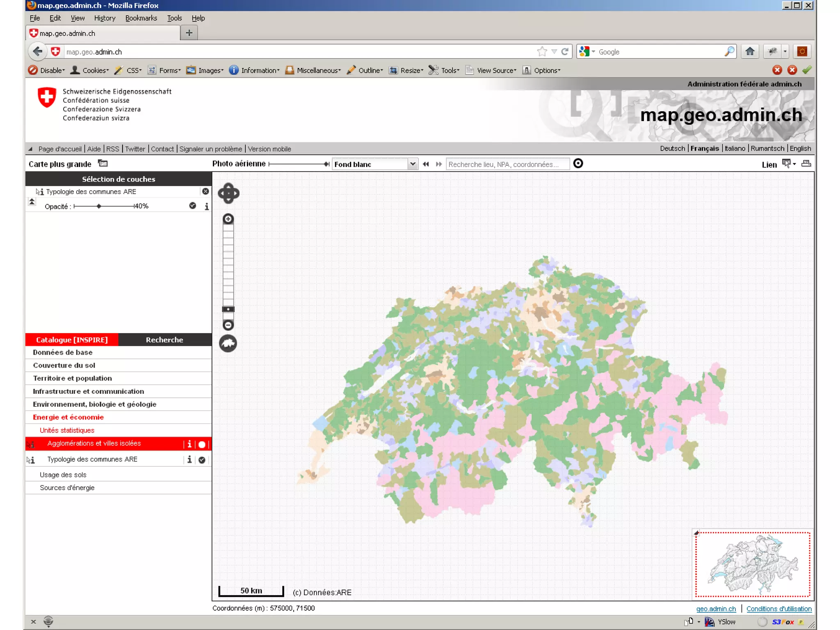The width and height of the screenshot is (840, 630).
Task: Expand the Usage des sols subcategory
Action: pyautogui.click(x=63, y=475)
